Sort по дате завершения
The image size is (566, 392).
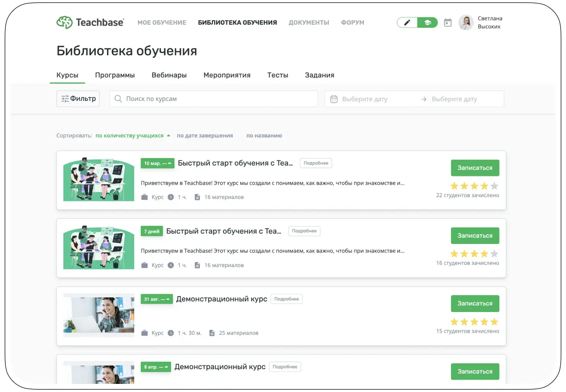[x=205, y=136]
